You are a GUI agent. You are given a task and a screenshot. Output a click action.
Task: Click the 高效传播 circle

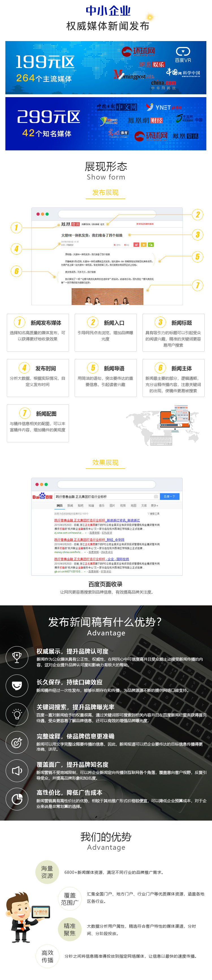[47, 956]
